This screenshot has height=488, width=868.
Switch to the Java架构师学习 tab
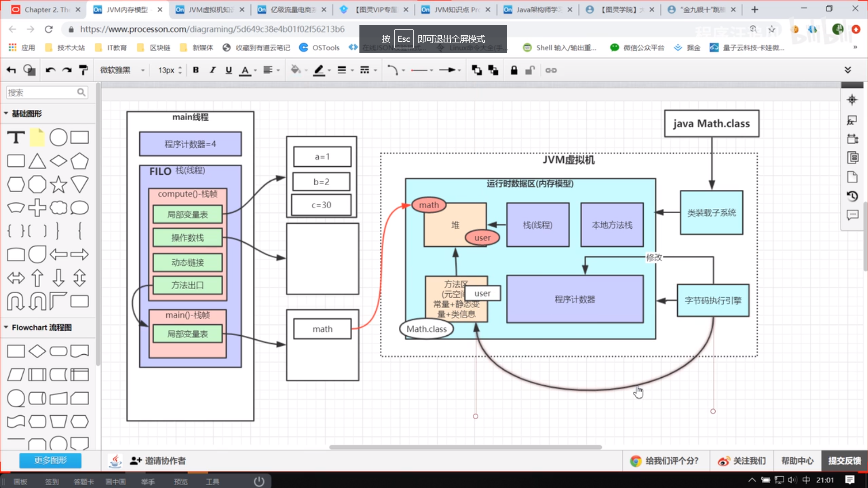(x=538, y=9)
